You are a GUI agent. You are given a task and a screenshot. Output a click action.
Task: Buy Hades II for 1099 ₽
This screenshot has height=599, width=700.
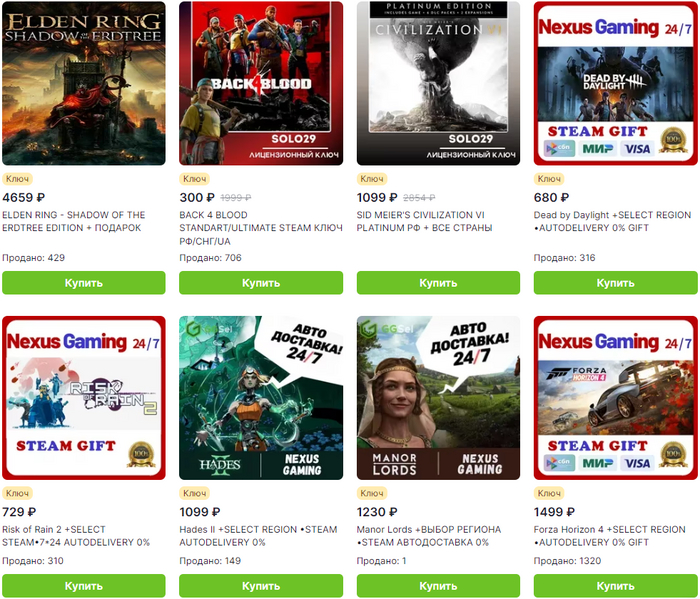[x=261, y=586]
